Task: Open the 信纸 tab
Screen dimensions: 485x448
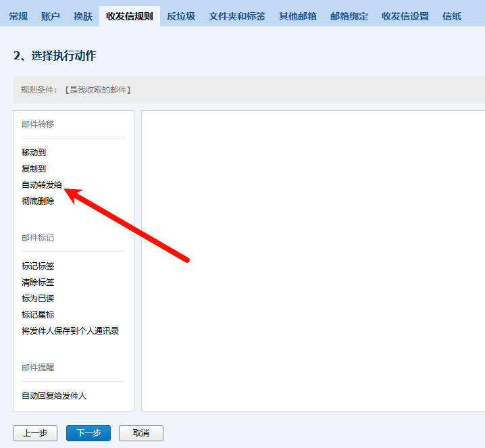Action: (x=452, y=16)
